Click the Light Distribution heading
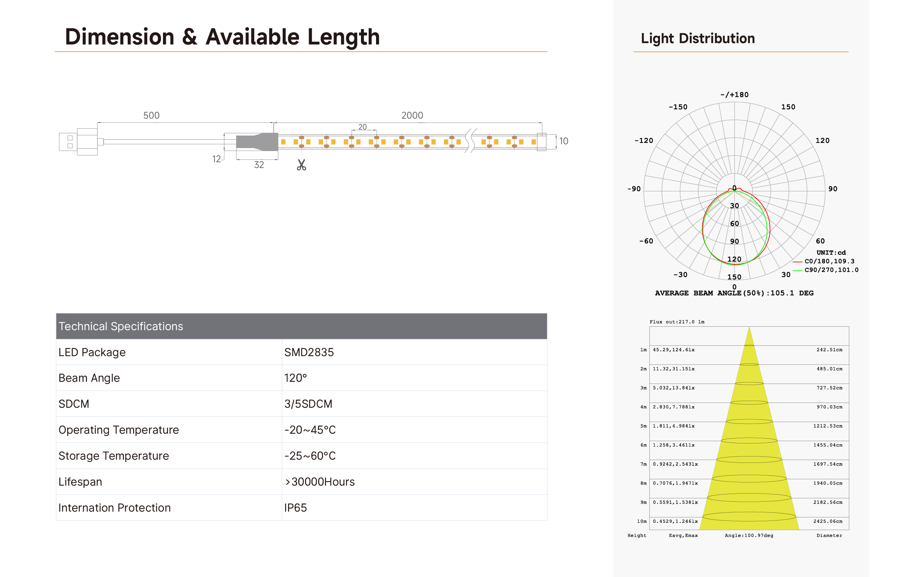Viewport: 924px width, 577px height. 697,38
